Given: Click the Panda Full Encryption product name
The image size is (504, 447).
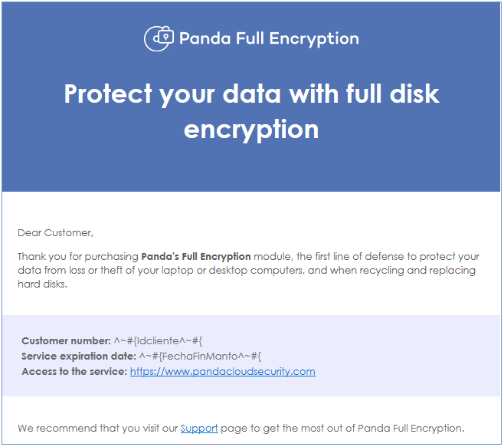Looking at the screenshot, I should click(269, 38).
